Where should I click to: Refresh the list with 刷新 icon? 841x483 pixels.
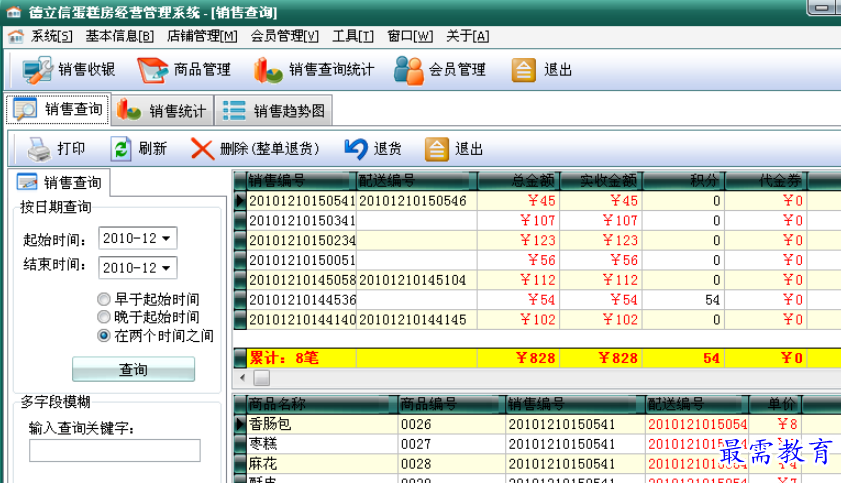pyautogui.click(x=121, y=149)
